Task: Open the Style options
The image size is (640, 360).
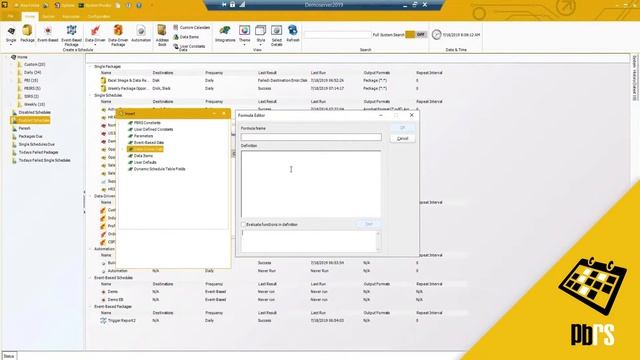Action: [x=260, y=35]
